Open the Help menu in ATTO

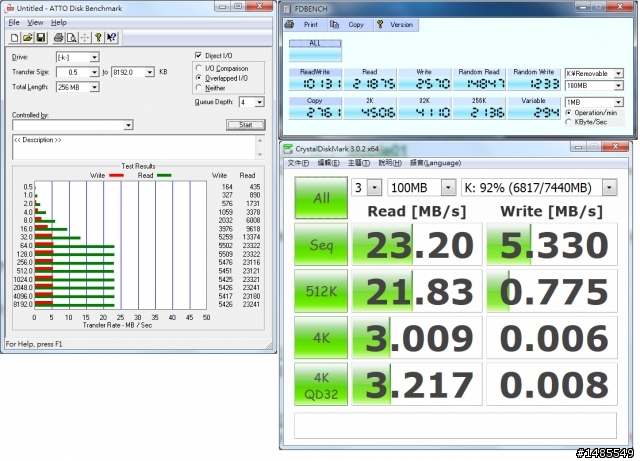point(59,22)
